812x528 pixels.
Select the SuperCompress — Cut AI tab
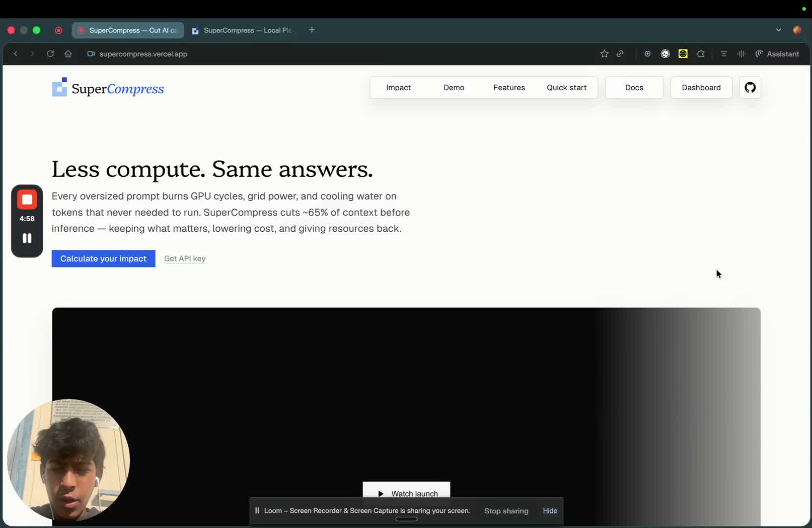128,30
